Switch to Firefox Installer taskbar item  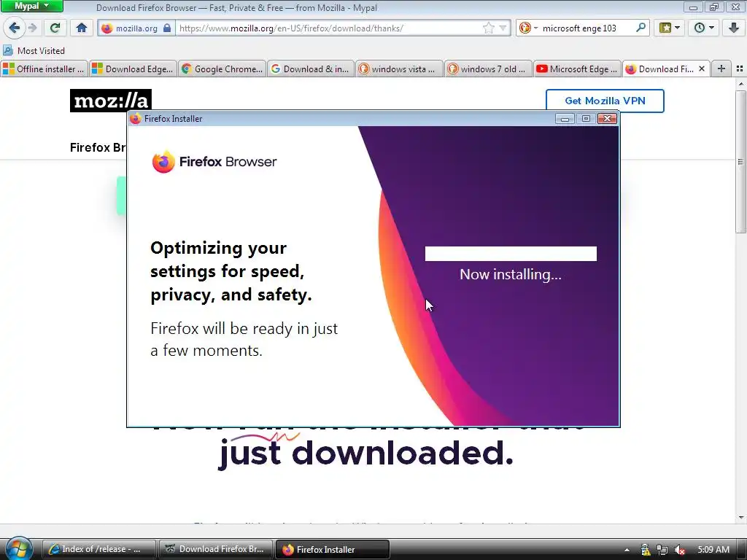pos(333,549)
